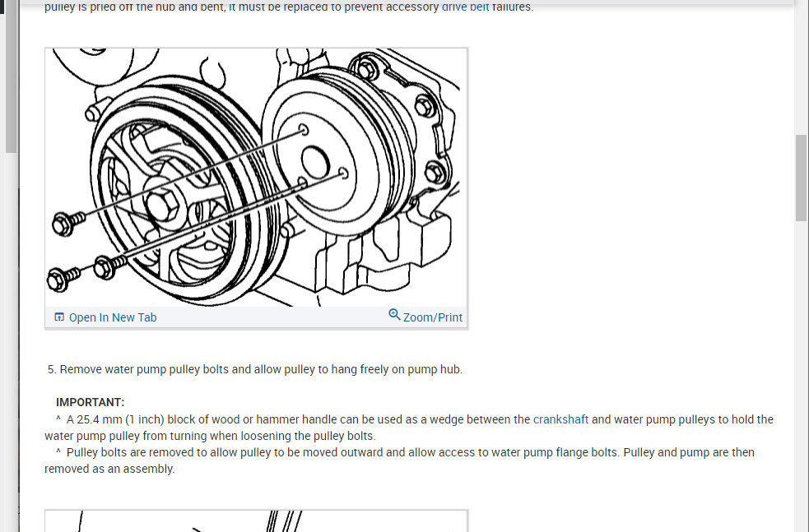Screen dimensions: 809x532
Task: Click the partially visible second diagram below
Action: point(257,521)
